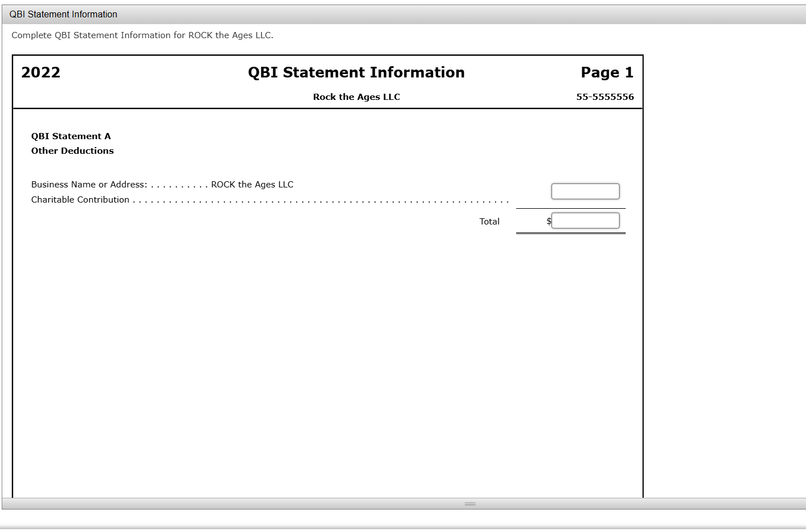
Task: Click the 'Business Name or Address:' label
Action: pos(89,185)
